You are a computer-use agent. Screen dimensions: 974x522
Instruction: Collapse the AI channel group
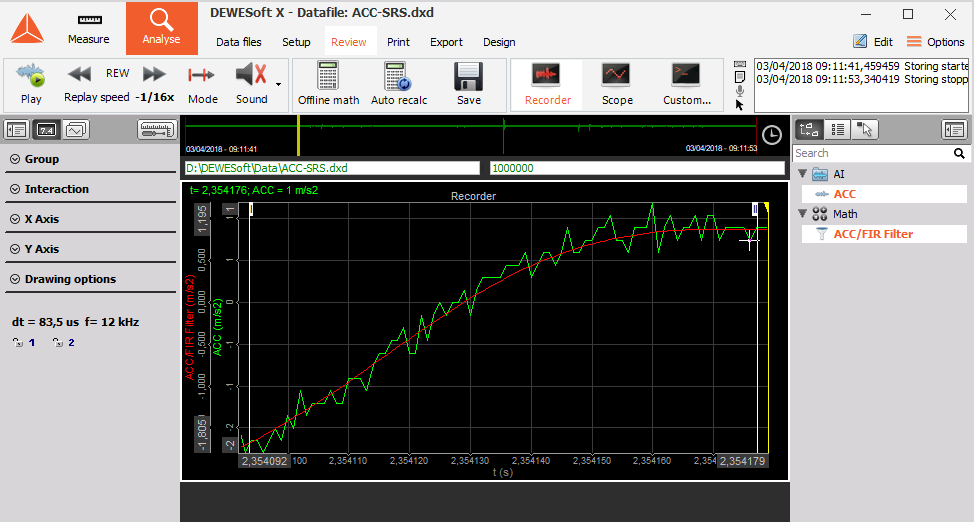click(x=803, y=174)
